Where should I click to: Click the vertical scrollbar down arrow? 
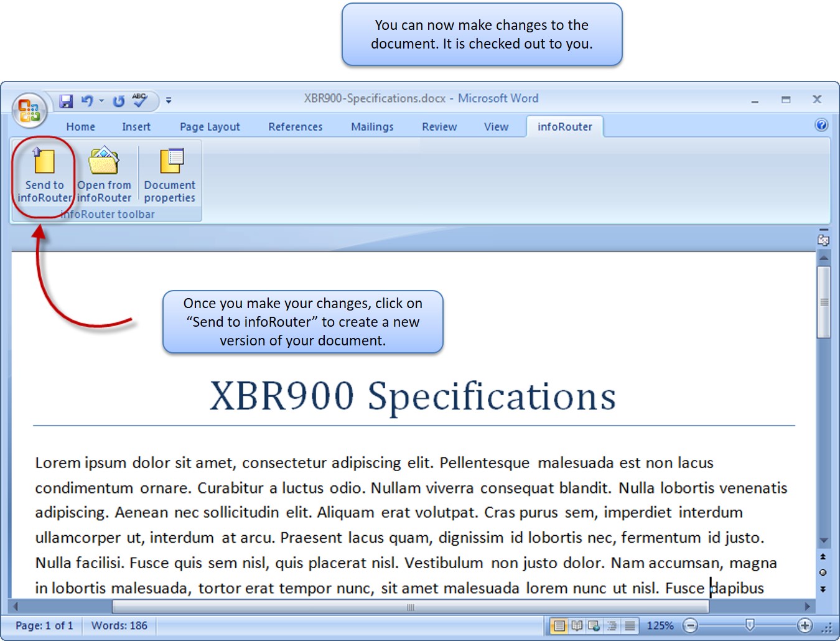[x=824, y=541]
